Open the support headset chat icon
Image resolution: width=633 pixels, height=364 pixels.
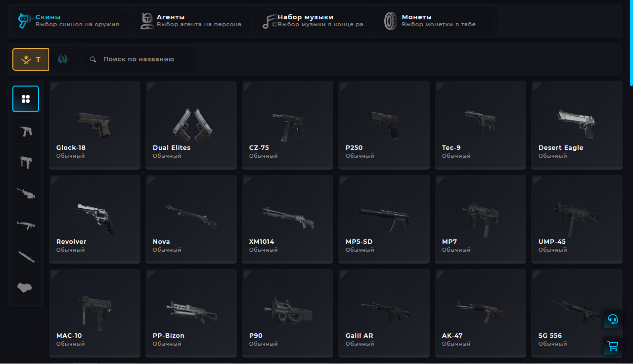click(x=613, y=319)
